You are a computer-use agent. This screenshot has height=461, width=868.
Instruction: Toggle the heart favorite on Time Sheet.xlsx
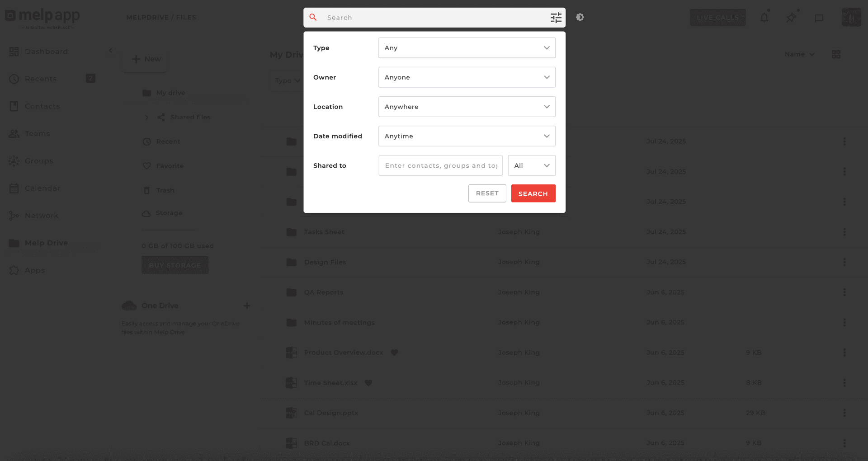click(368, 383)
